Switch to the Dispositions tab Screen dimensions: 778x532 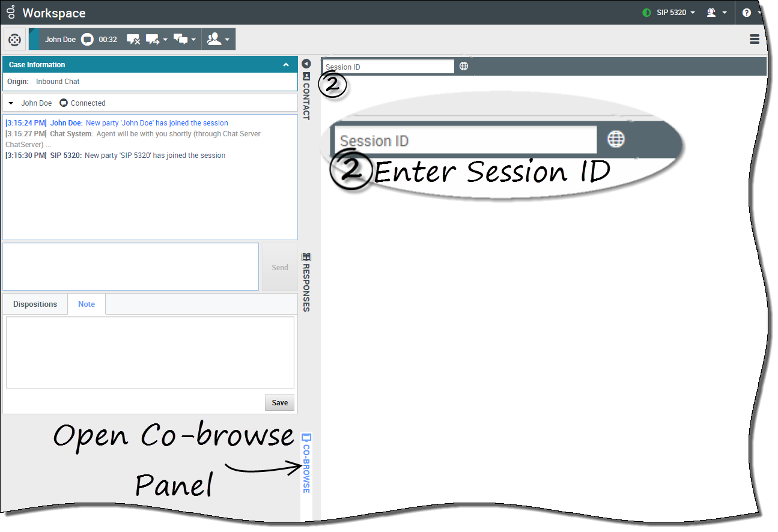pyautogui.click(x=35, y=304)
